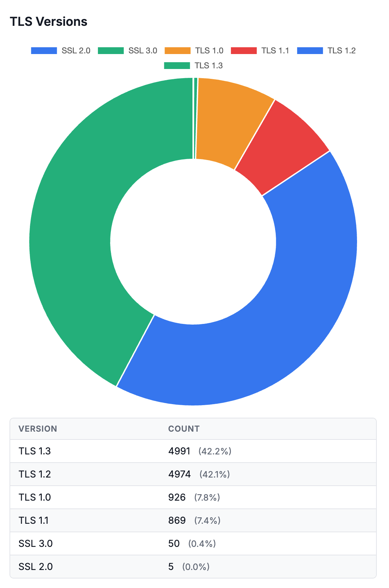Select the TLS 1.2 version cell in table
Viewport: 389px width, 588px height.
(35, 474)
